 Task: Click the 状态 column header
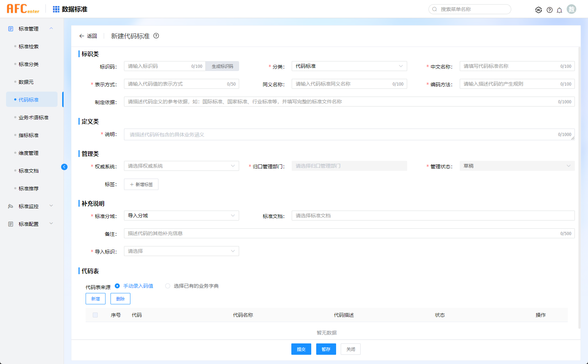coord(440,315)
